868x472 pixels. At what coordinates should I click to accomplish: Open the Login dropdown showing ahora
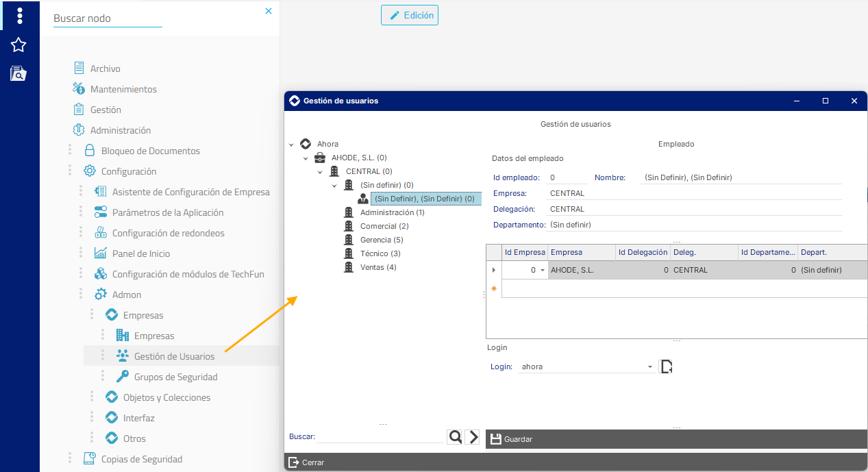click(x=650, y=367)
